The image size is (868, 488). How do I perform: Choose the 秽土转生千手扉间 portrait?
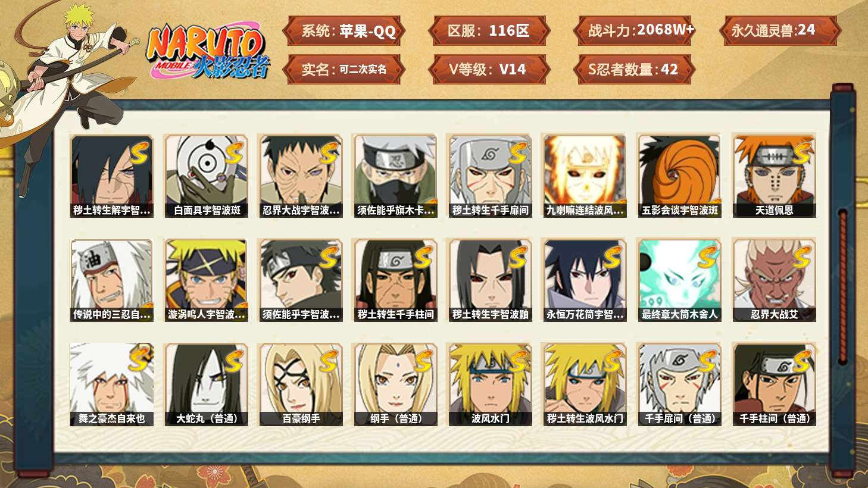(x=490, y=176)
